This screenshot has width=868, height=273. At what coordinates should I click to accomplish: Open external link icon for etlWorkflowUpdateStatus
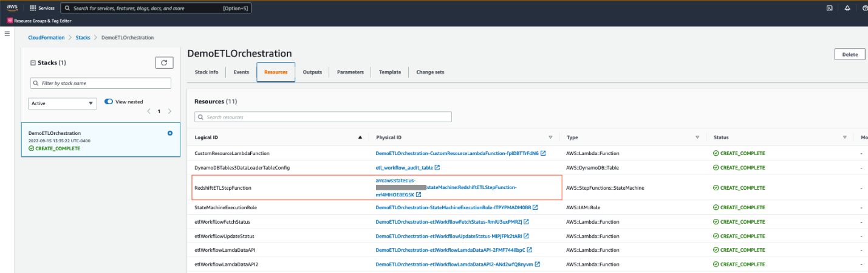point(526,236)
